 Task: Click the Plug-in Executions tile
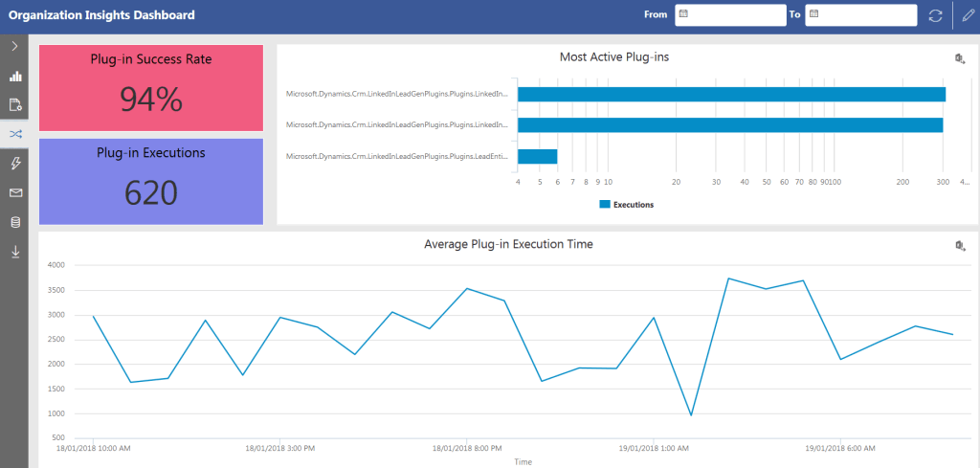click(151, 182)
